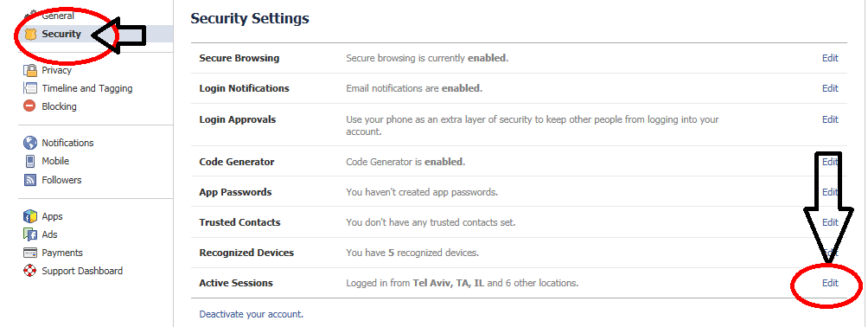The height and width of the screenshot is (327, 868).
Task: Edit the Active Sessions row
Action: coord(830,283)
